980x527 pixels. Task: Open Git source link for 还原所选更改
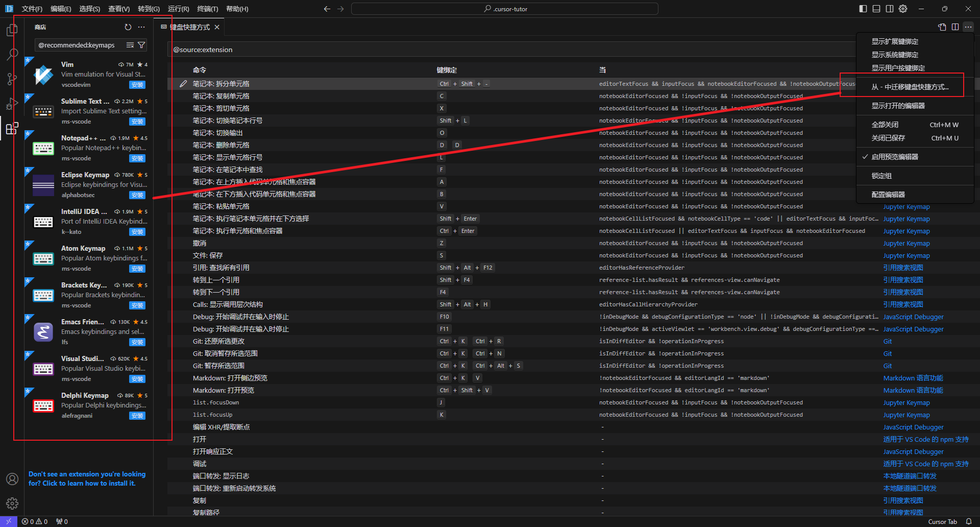[888, 341]
